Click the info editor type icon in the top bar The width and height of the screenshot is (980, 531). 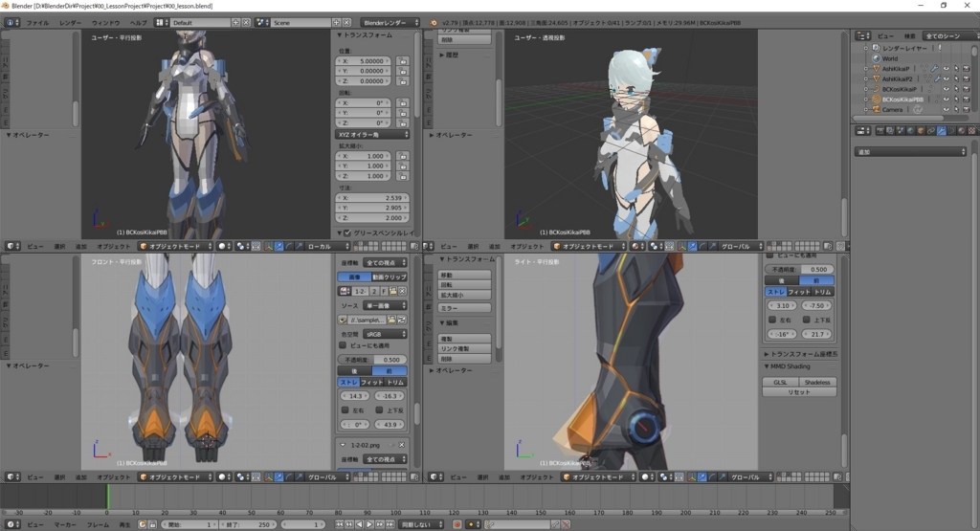coord(11,23)
